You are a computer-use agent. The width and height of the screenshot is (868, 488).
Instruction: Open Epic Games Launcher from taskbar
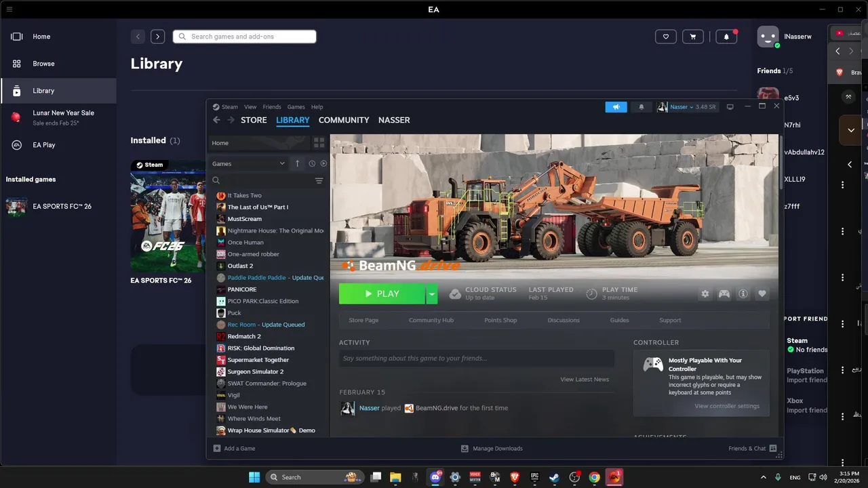[535, 477]
